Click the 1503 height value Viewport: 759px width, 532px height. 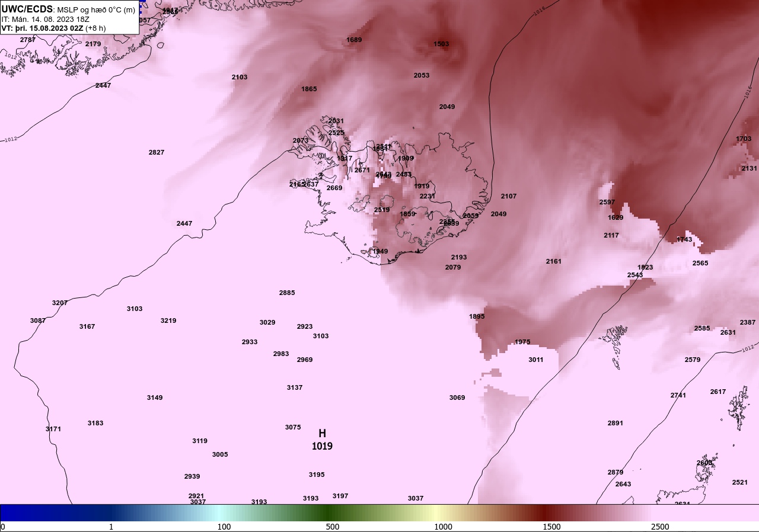pos(441,44)
